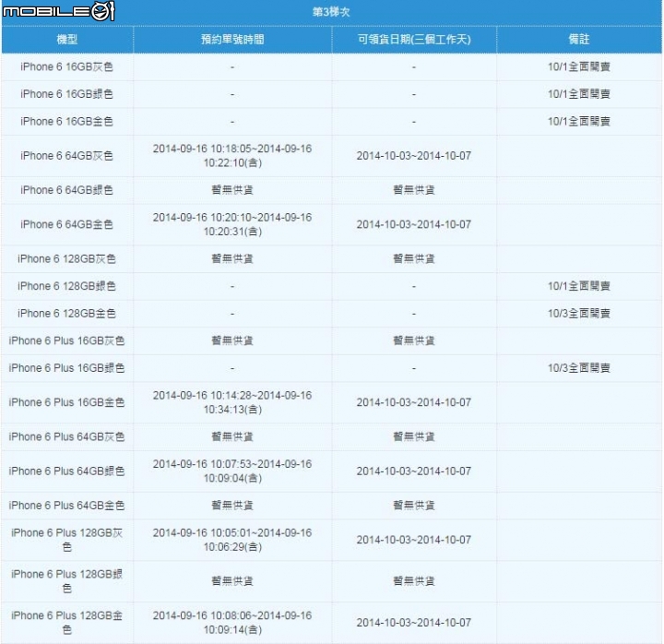
Task: Click reservation time 10:20:10~10:20:31 for iPhone 6 64GB金色
Action: 232,224
